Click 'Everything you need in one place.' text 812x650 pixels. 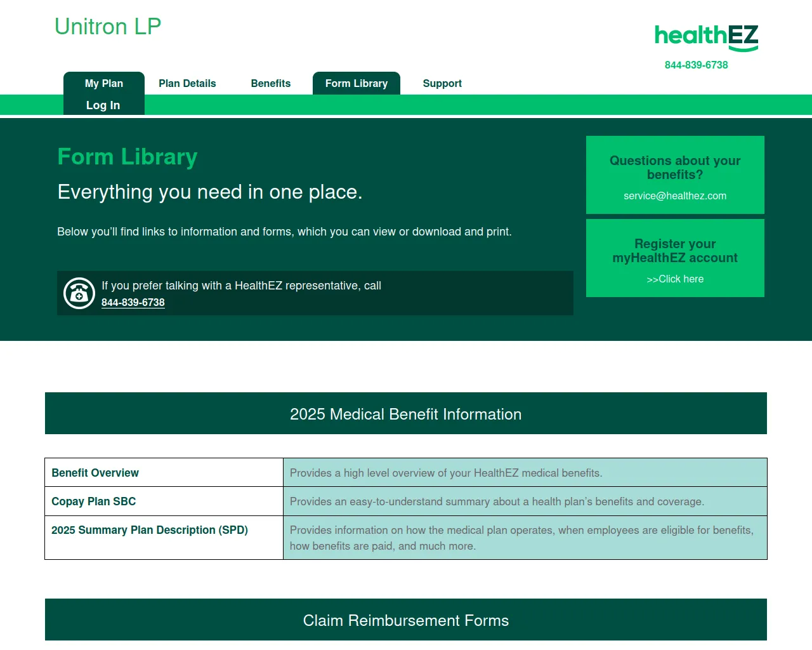click(210, 192)
